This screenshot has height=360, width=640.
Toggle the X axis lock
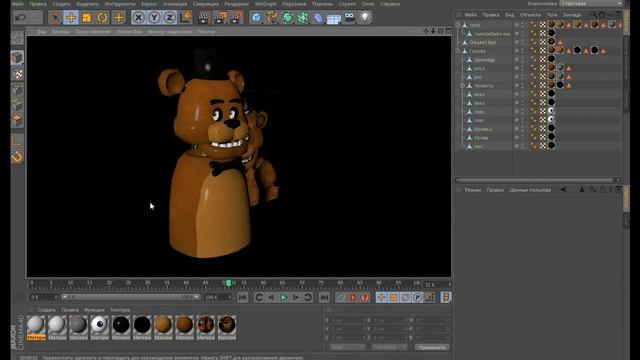pos(139,18)
